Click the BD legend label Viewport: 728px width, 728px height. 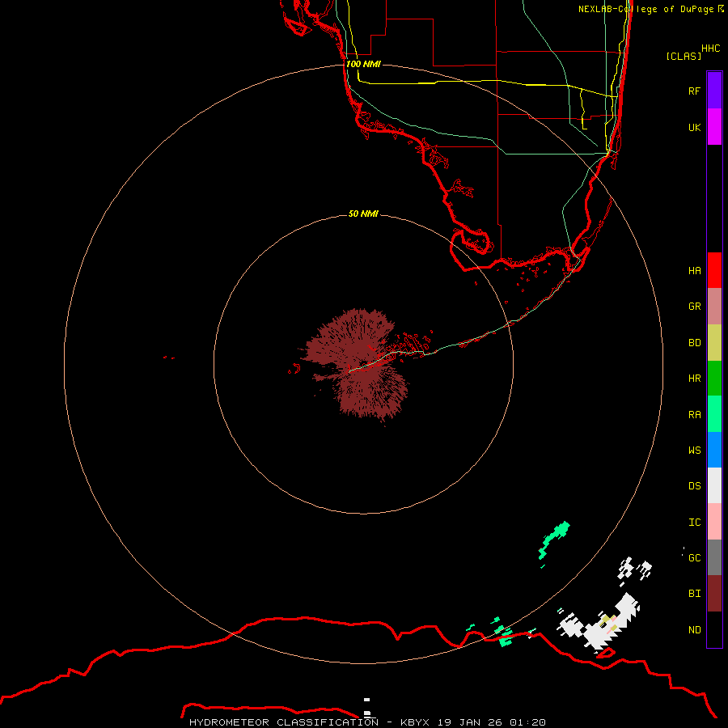coord(694,343)
